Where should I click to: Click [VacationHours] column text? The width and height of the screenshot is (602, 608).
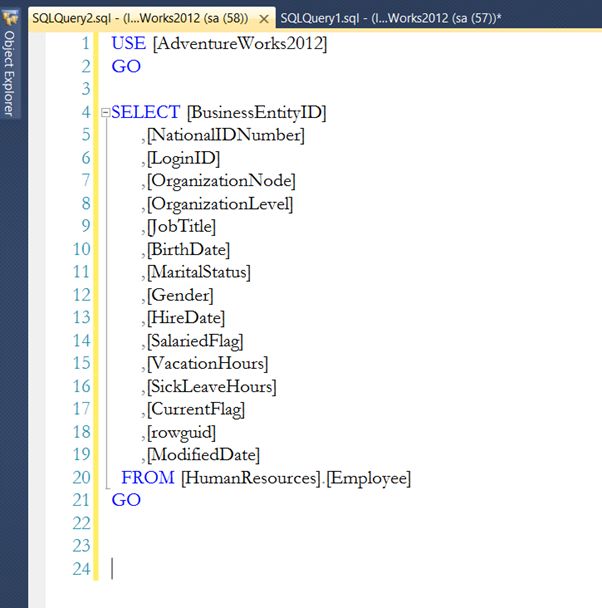[207, 364]
